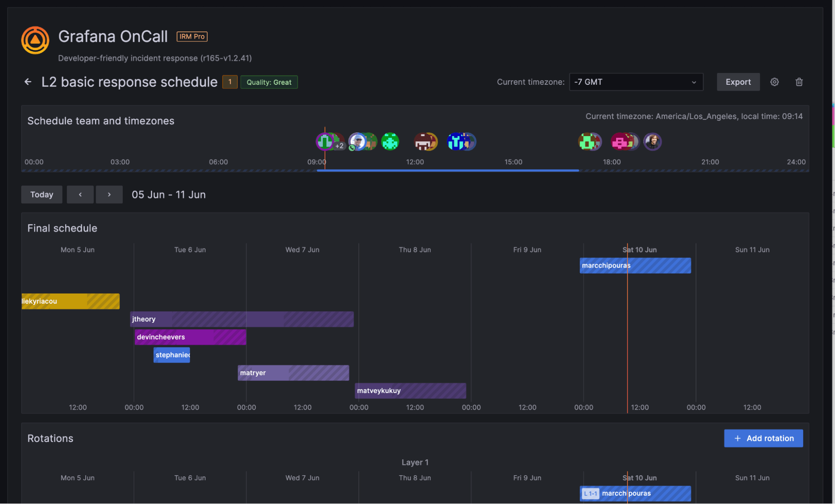
Task: Click the blue coverage bar under the team timeline
Action: [x=447, y=170]
